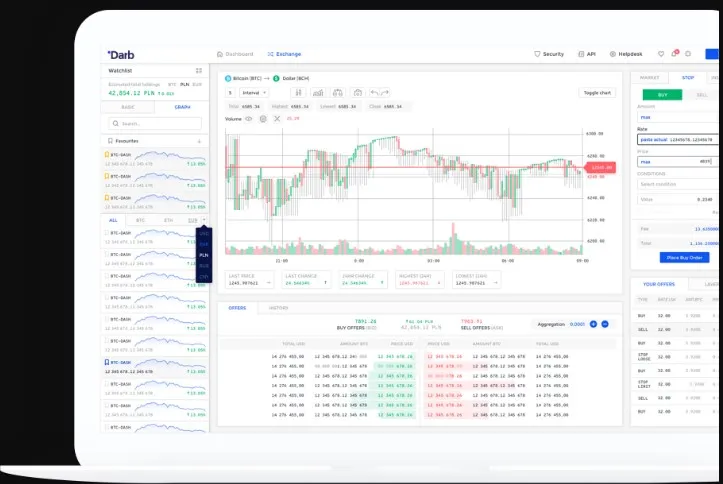Click the Bitcoin (BTC) coin icon
This screenshot has width=723, height=484.
228,78
